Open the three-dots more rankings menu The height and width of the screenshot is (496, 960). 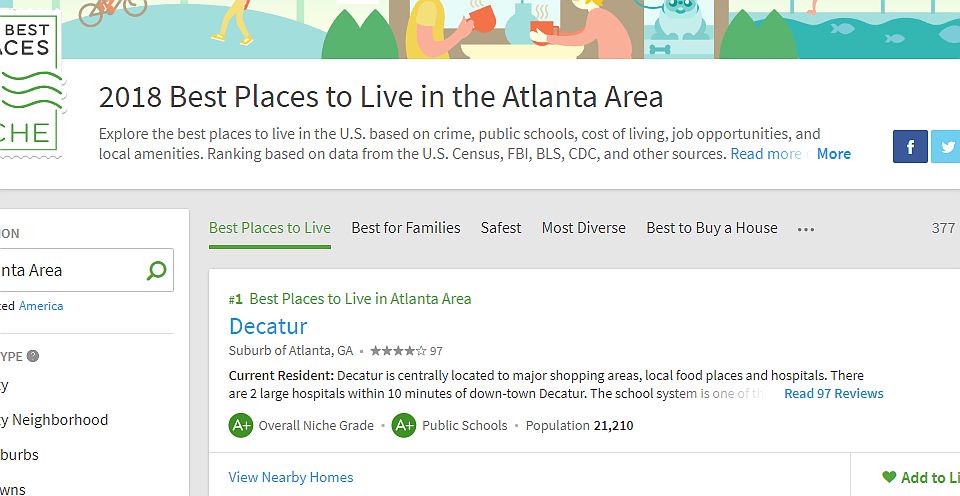(x=806, y=229)
